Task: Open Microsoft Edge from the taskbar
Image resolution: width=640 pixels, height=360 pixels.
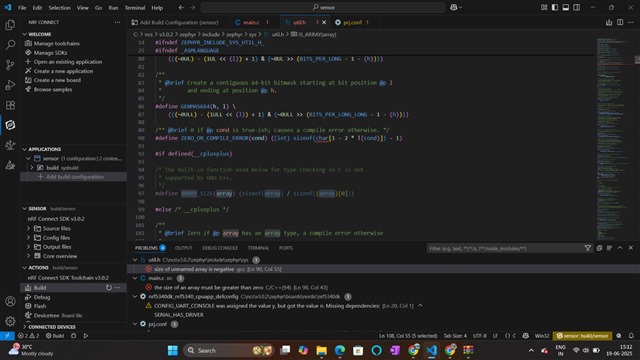Action: tap(340, 350)
